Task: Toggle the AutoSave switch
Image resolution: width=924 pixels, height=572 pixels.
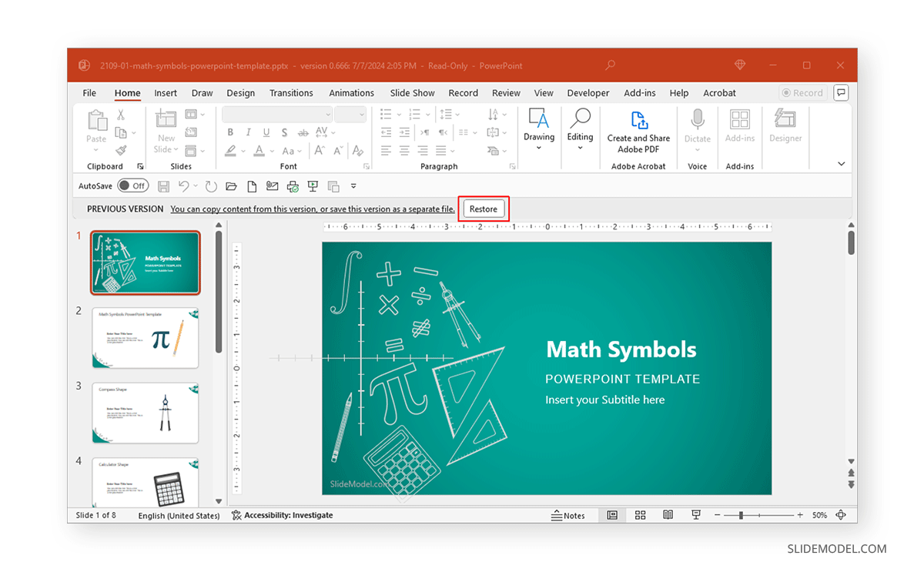Action: pos(133,186)
